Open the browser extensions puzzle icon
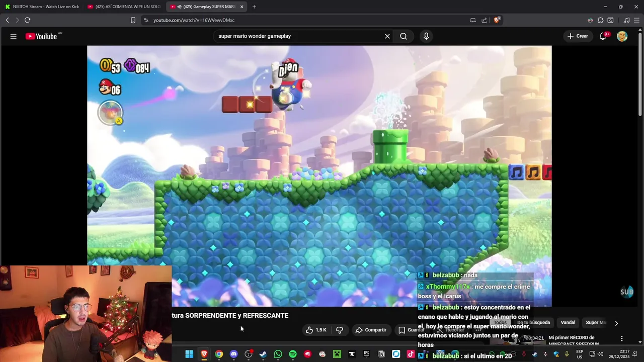Screen dimensions: 644x362 click(600, 20)
